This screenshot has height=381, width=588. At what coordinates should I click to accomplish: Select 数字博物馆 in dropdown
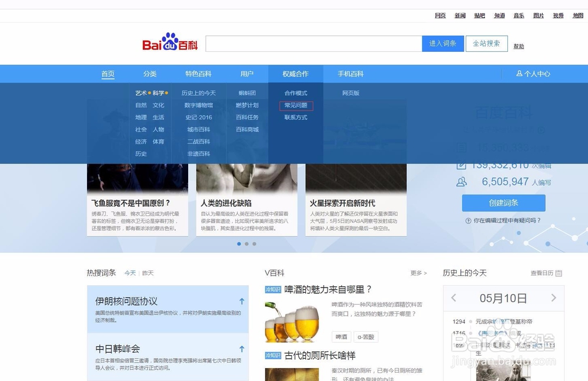[x=199, y=105]
